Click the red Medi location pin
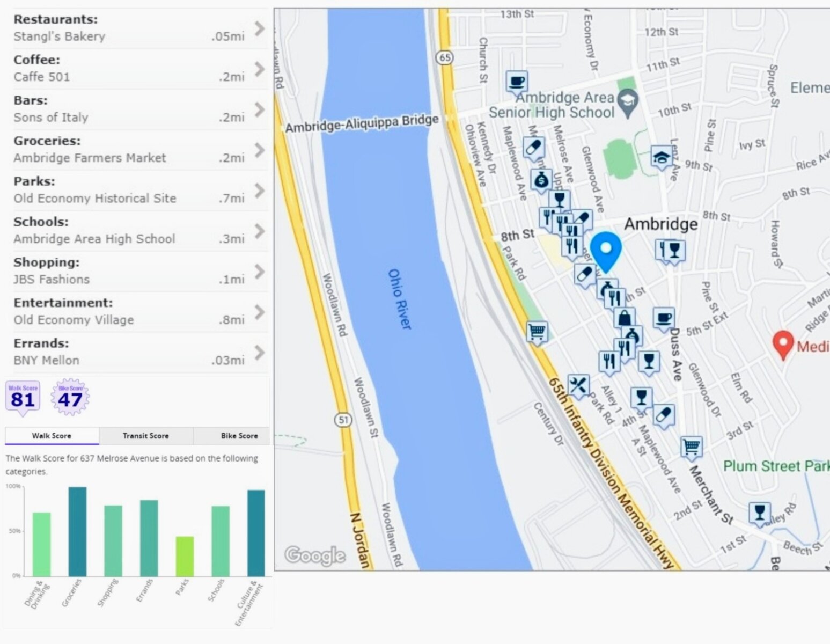 coord(783,345)
